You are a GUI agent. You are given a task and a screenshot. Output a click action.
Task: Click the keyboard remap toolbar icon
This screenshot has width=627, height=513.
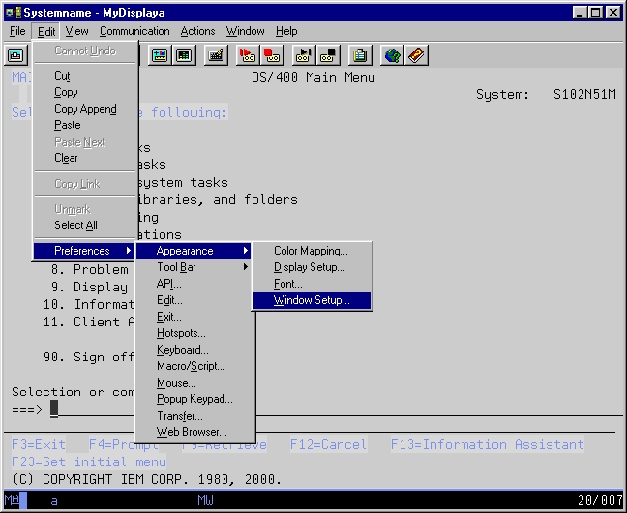click(216, 55)
